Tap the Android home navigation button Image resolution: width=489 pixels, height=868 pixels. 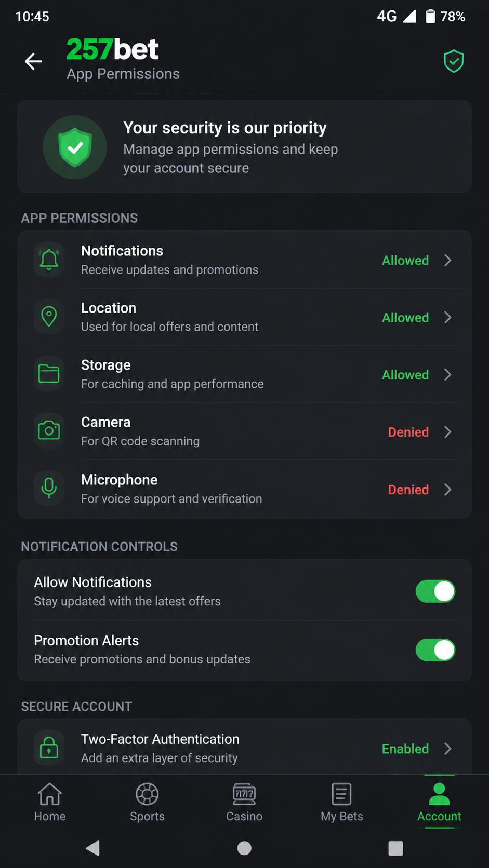pos(244,848)
